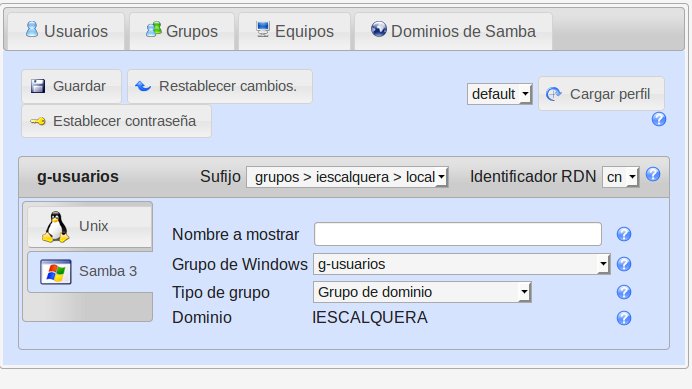The image size is (692, 389).
Task: Open the Equipos tab
Action: pyautogui.click(x=295, y=31)
